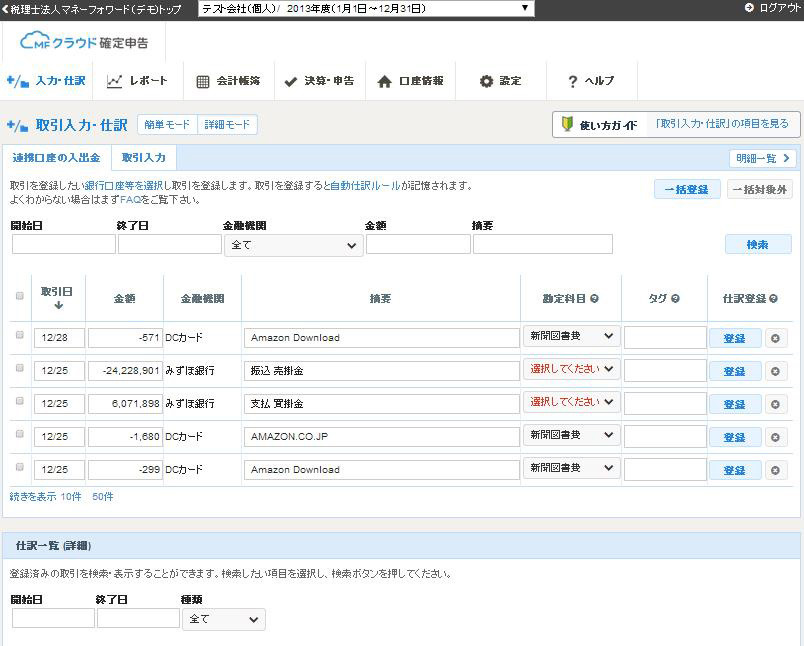Screen dimensions: 804x646
Task: Toggle the select-all checkbox in table header
Action: coord(19,296)
